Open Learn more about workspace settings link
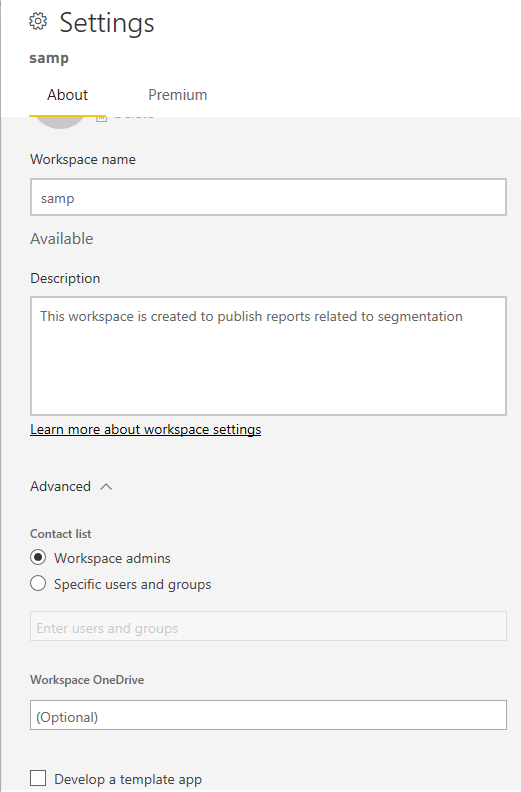This screenshot has height=792, width=521. (x=146, y=429)
